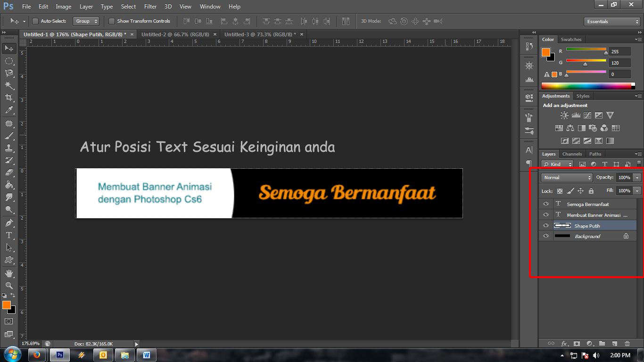644x362 pixels.
Task: Select the Zoom tool in the toolbox
Action: coord(8,285)
